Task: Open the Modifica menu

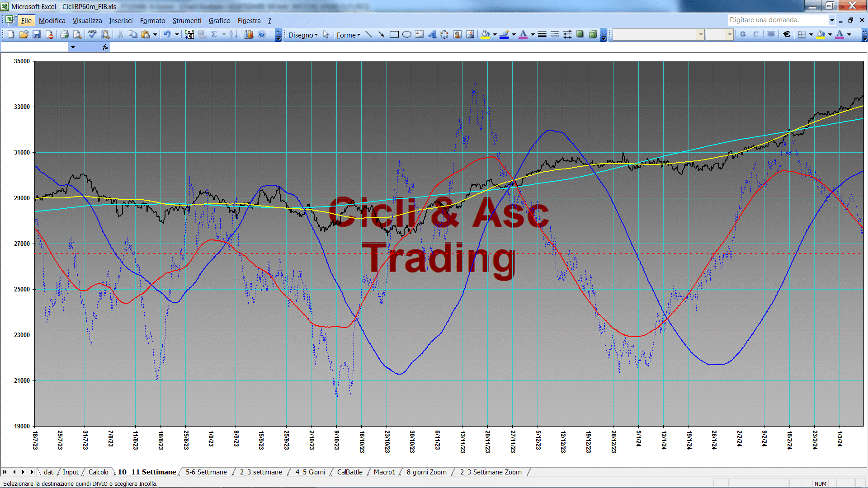Action: [52, 20]
